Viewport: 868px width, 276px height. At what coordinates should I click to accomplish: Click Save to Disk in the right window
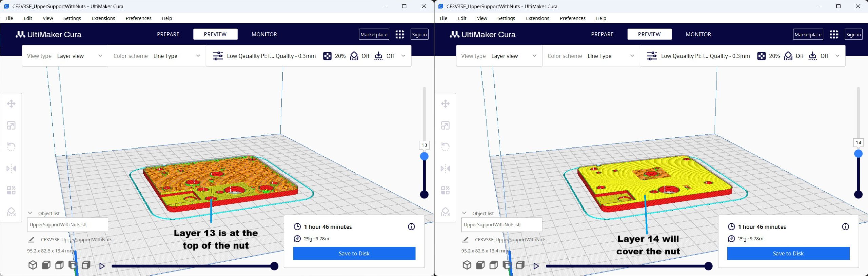(x=788, y=253)
